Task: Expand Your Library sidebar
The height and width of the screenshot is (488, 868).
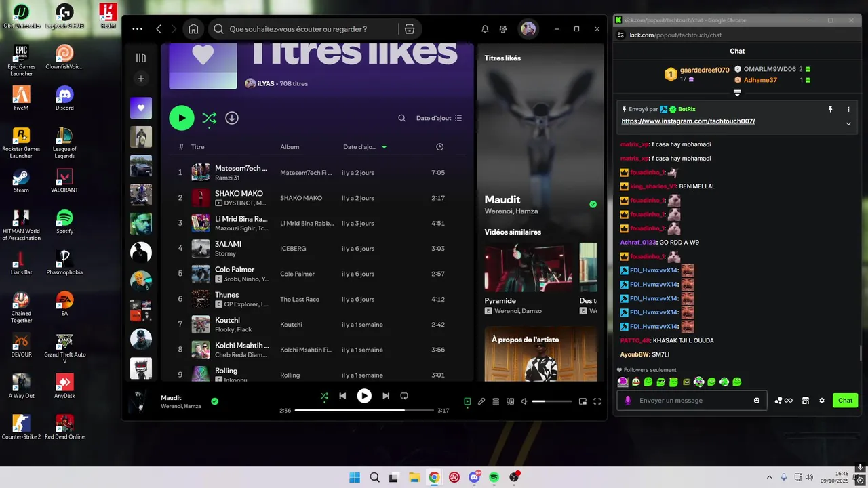Action: (141, 58)
